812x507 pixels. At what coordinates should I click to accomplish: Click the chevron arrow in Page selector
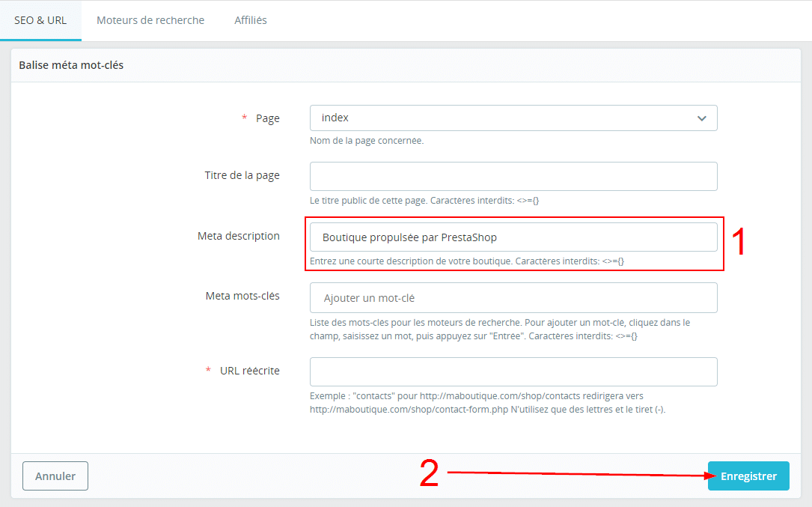pos(701,118)
